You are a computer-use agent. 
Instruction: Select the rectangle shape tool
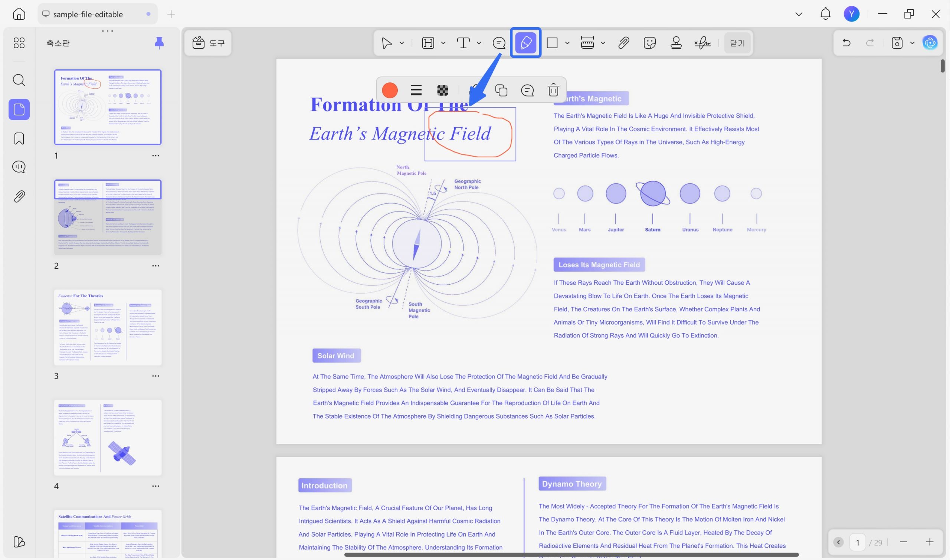[x=552, y=43]
